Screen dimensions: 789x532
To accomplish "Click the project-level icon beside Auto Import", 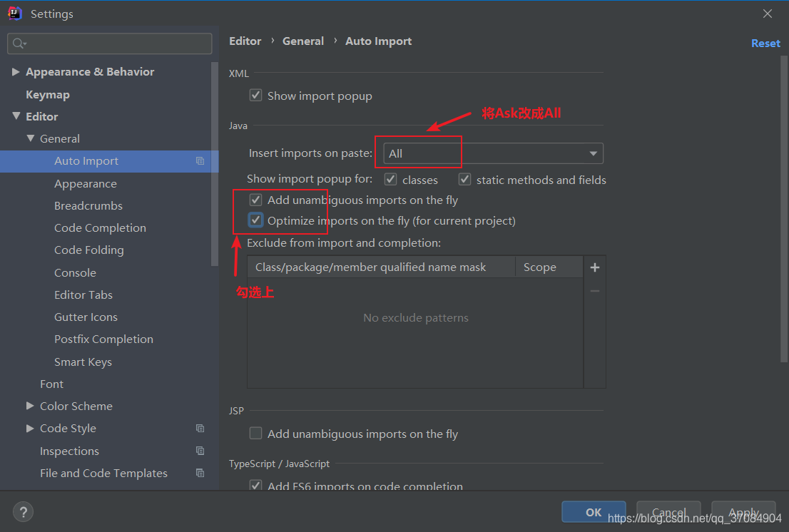I will (200, 161).
